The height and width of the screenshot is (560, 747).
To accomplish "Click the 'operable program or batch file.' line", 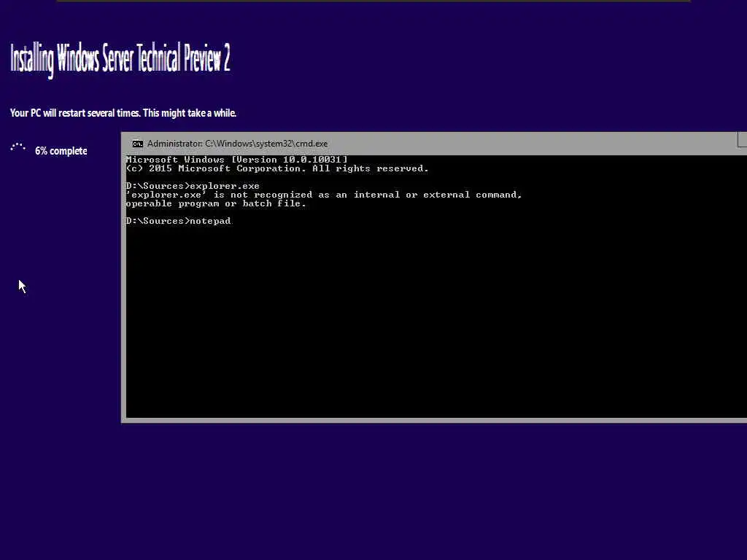I will tap(216, 204).
